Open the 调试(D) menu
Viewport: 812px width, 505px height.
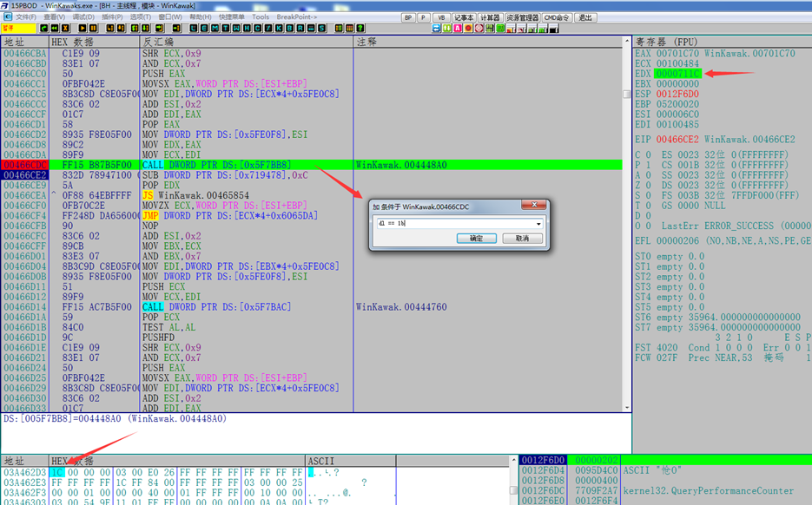click(x=83, y=17)
